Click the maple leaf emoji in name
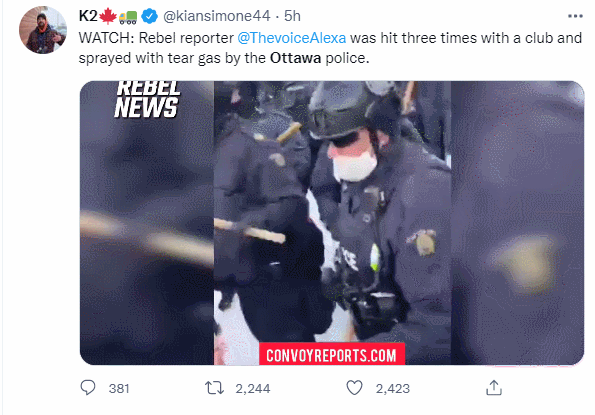The image size is (595, 415). (x=108, y=16)
